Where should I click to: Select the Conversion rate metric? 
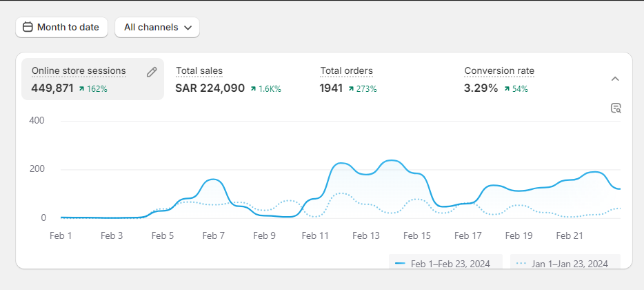pyautogui.click(x=499, y=71)
